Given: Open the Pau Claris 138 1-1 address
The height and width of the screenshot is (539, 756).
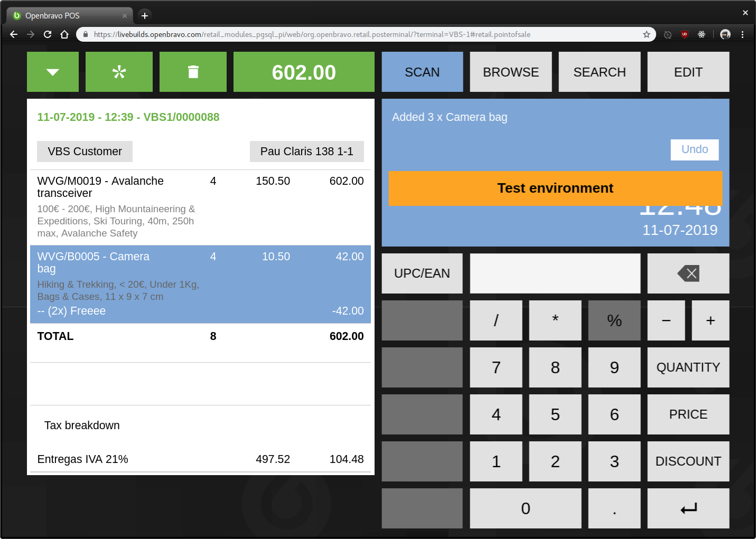Looking at the screenshot, I should [x=307, y=152].
